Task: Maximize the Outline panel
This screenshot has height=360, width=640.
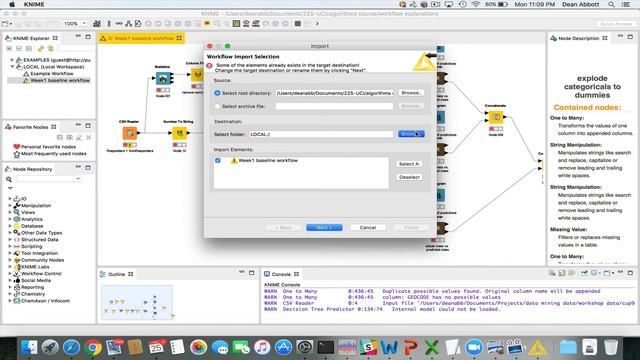Action: (x=251, y=273)
